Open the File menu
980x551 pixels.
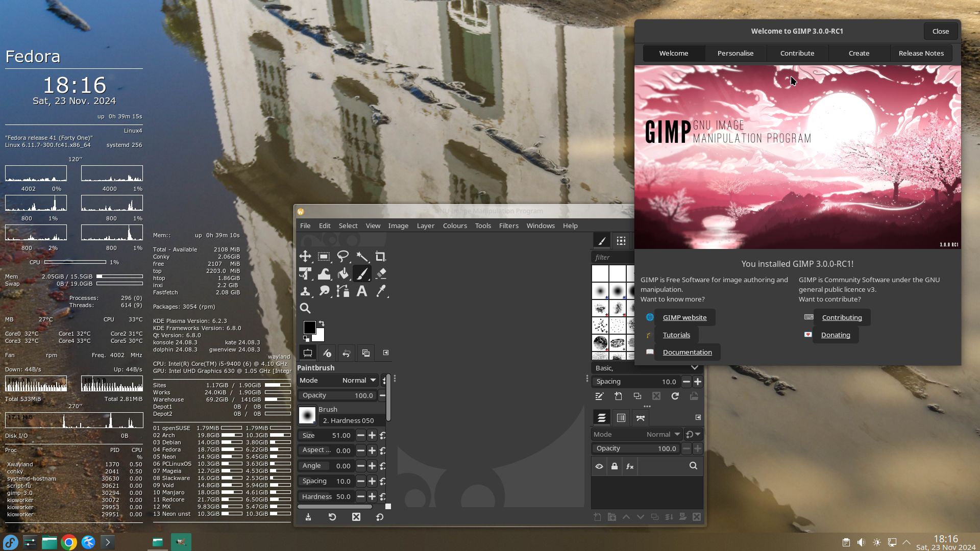click(305, 226)
